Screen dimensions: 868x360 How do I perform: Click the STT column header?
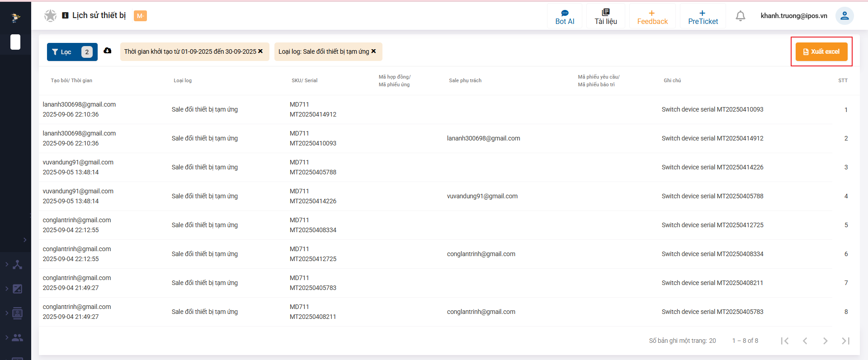843,80
